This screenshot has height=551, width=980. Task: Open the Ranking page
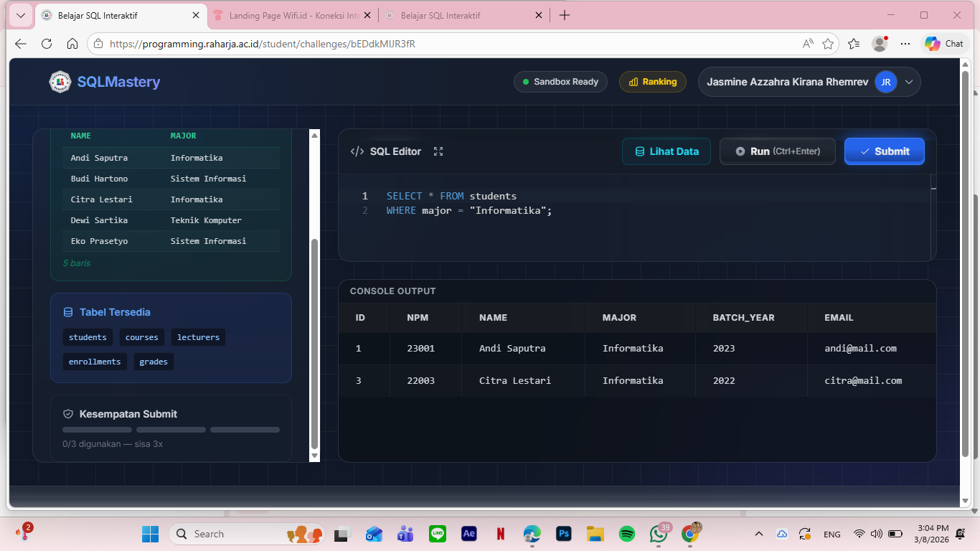(652, 82)
